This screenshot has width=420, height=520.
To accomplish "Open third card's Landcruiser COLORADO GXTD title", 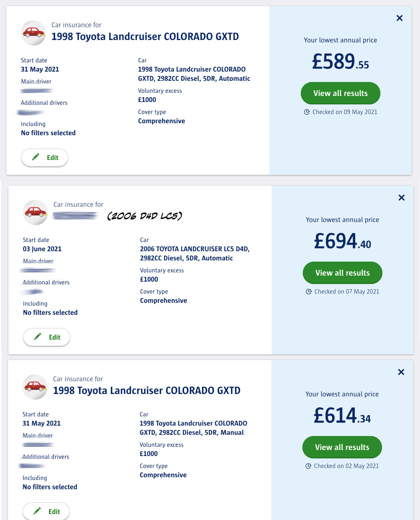I will pyautogui.click(x=146, y=390).
